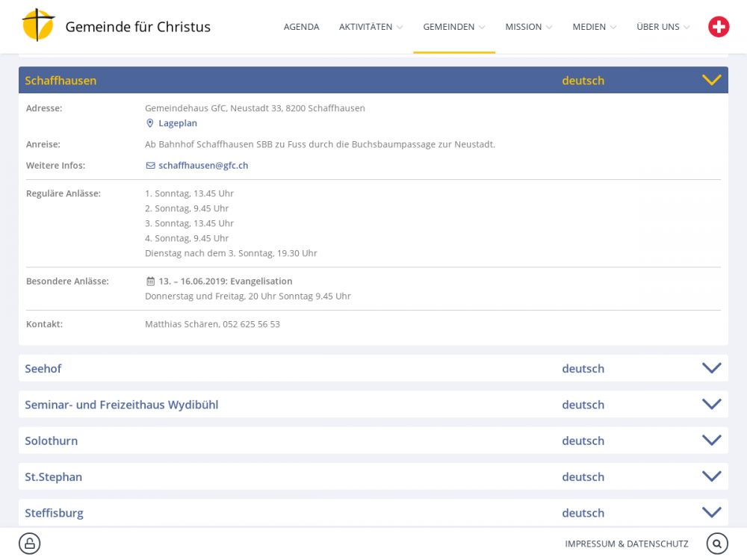Click the Gemeinde für Christus logo icon
Viewport: 747px width, 560px height.
coord(38,26)
